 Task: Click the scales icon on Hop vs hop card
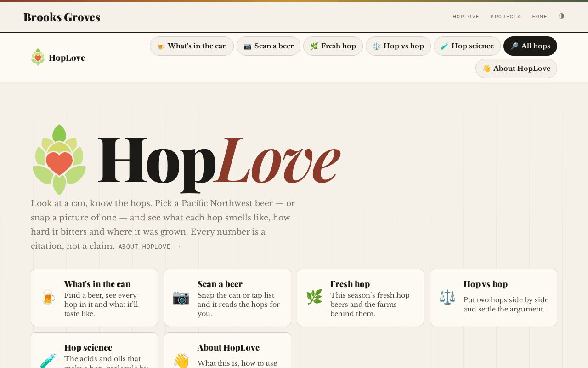(447, 297)
